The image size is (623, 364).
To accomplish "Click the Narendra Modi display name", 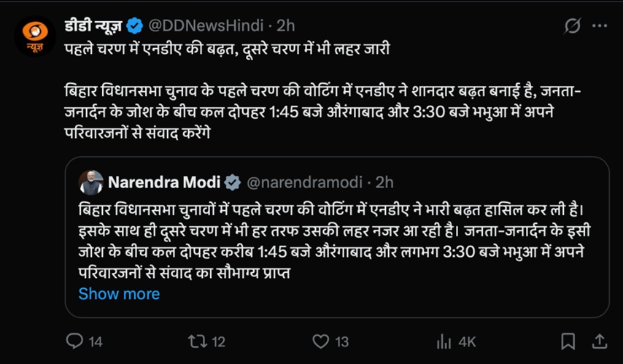I will 164,182.
